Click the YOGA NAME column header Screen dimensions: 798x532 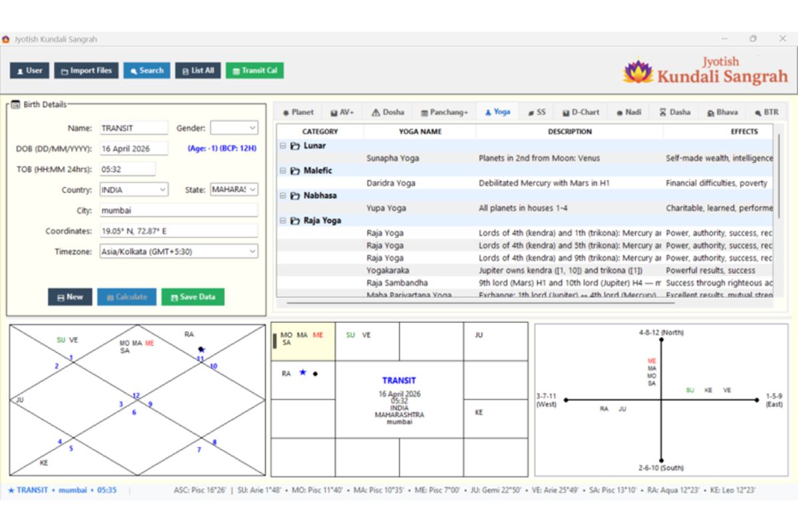click(420, 132)
